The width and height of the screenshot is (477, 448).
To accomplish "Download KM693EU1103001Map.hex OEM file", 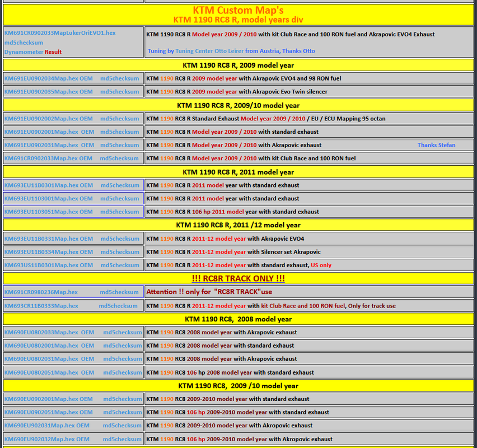I will (48, 198).
